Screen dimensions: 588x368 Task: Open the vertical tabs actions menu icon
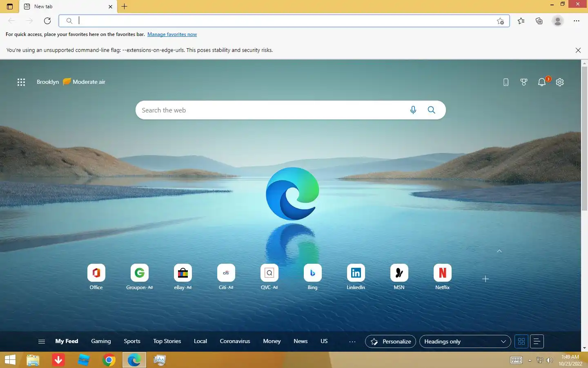coord(10,7)
